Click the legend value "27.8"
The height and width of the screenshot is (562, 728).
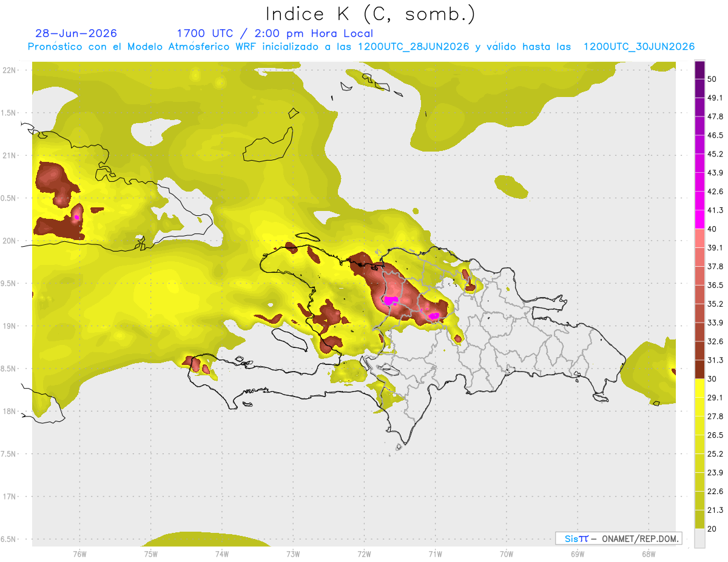click(715, 416)
